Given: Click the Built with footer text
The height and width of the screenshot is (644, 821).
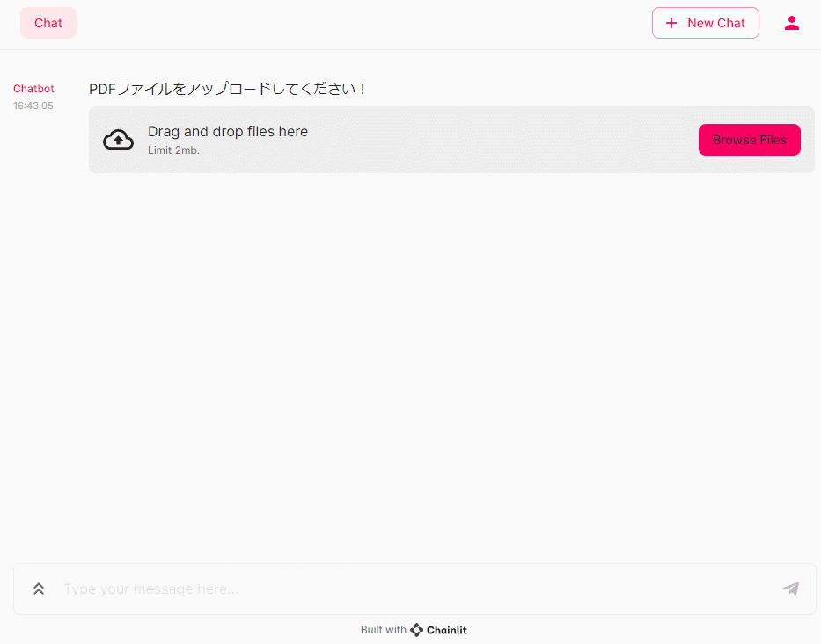Looking at the screenshot, I should tap(383, 630).
